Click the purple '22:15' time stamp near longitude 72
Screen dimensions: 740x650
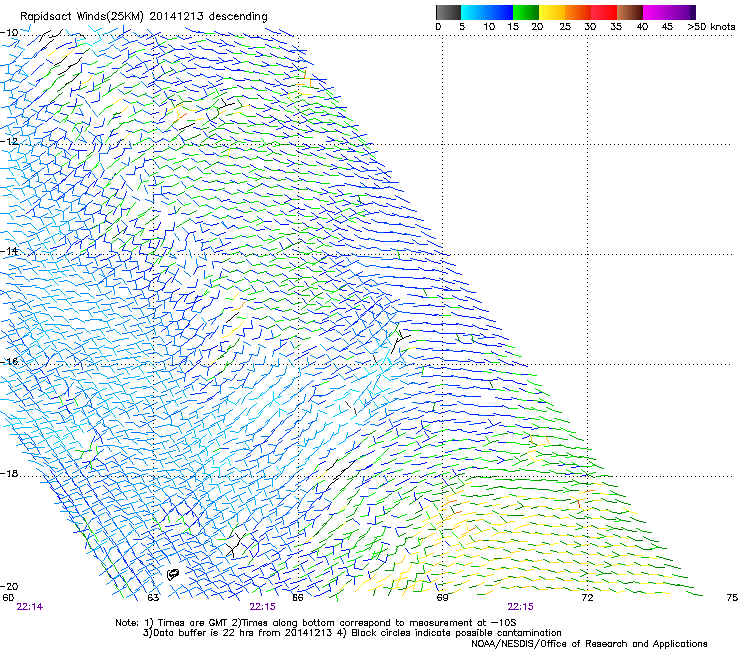point(520,607)
